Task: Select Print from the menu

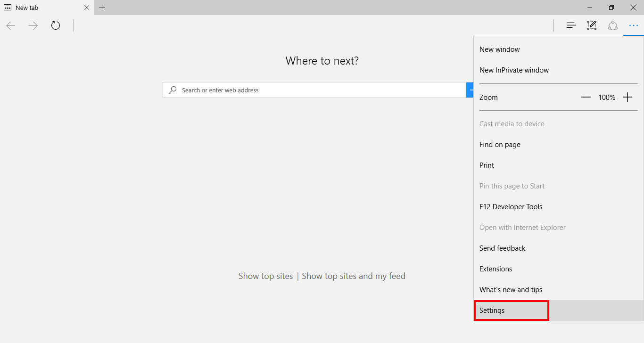Action: (559, 165)
